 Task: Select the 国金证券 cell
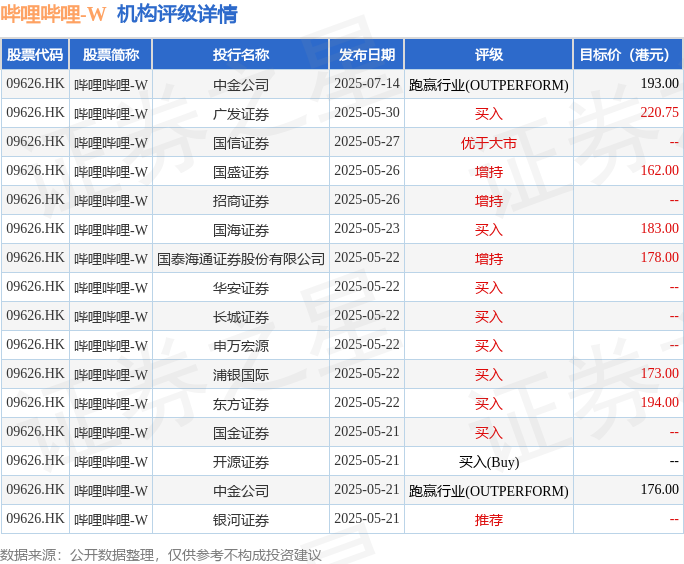tap(241, 433)
